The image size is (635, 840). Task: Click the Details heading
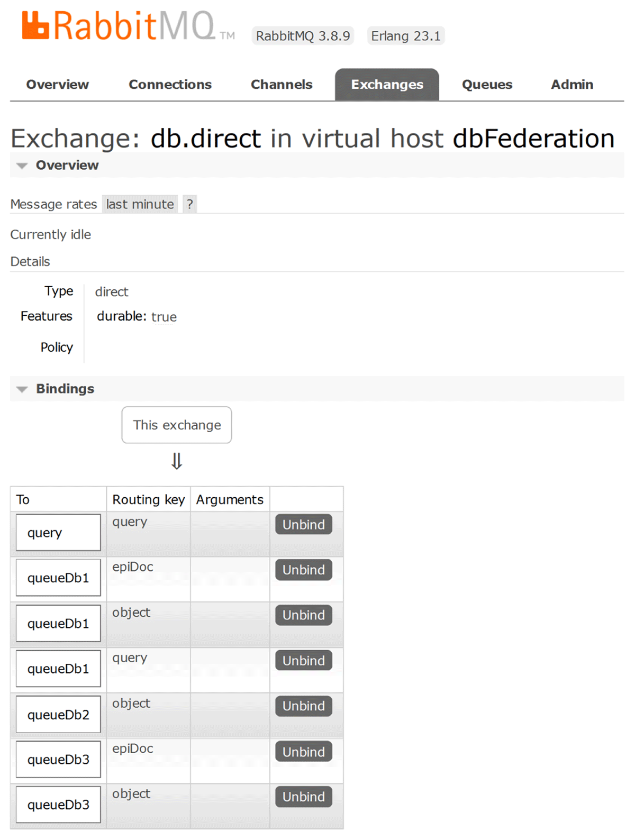click(30, 262)
